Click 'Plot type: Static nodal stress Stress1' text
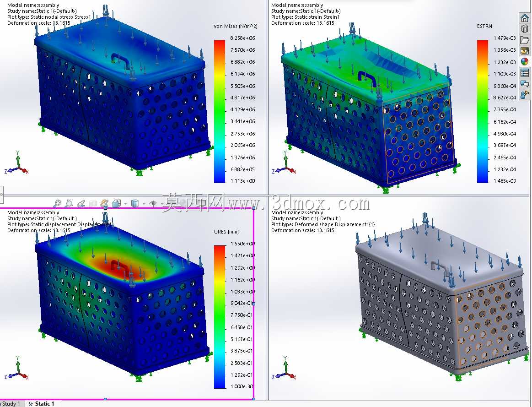532x407 pixels. [49, 17]
